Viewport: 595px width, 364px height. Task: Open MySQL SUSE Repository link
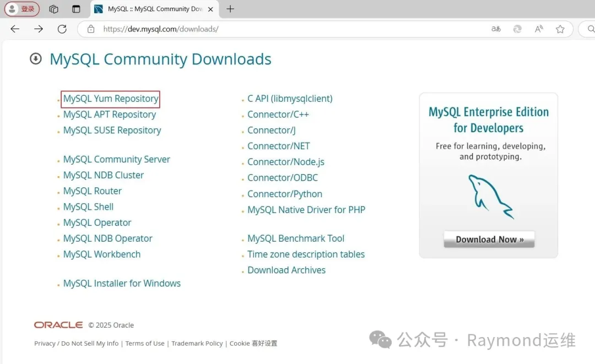coord(112,131)
